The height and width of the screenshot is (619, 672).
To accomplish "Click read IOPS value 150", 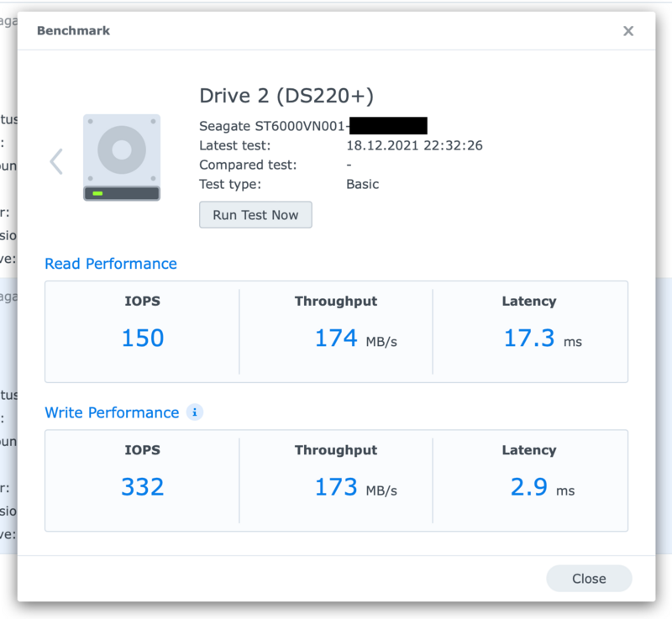I will pyautogui.click(x=142, y=338).
